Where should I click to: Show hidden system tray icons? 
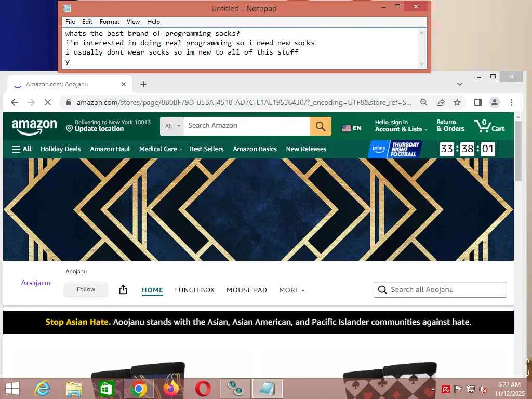[433, 389]
